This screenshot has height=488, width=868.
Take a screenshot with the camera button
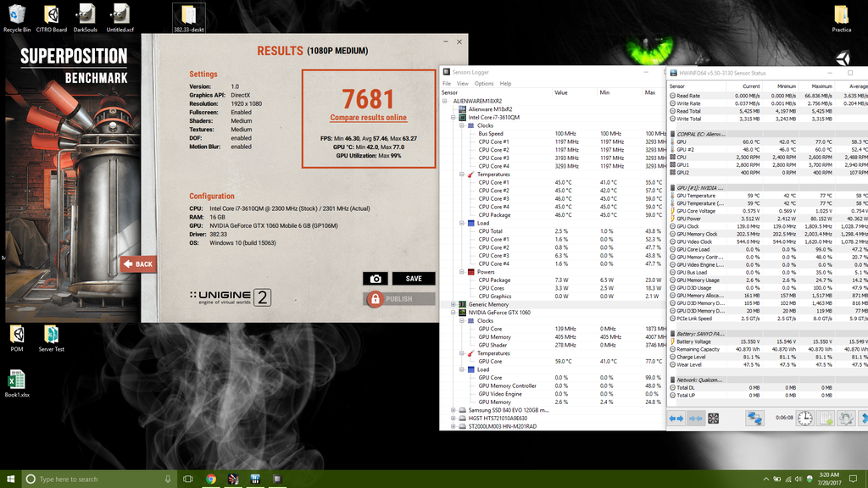point(376,279)
